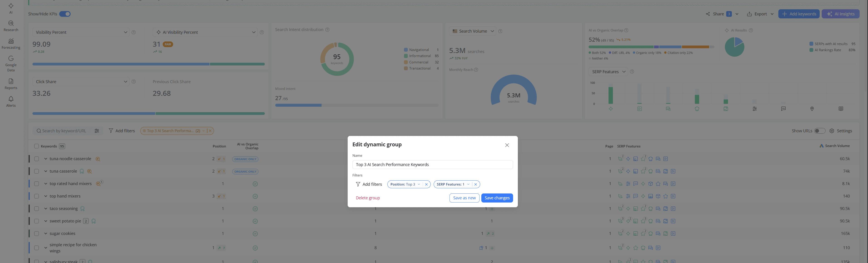
Task: Open the Visibility Percent dropdown
Action: (x=81, y=32)
